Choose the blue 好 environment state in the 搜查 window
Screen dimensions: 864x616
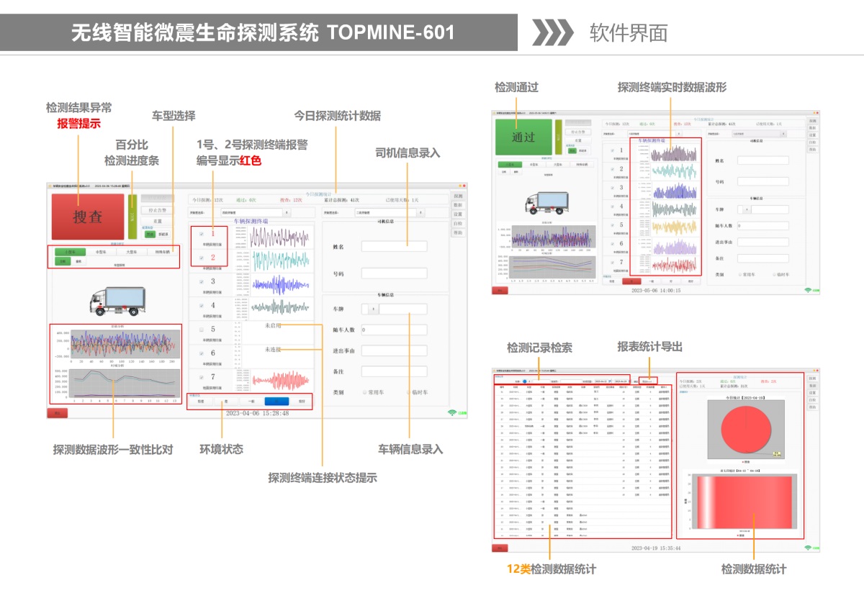click(x=276, y=401)
